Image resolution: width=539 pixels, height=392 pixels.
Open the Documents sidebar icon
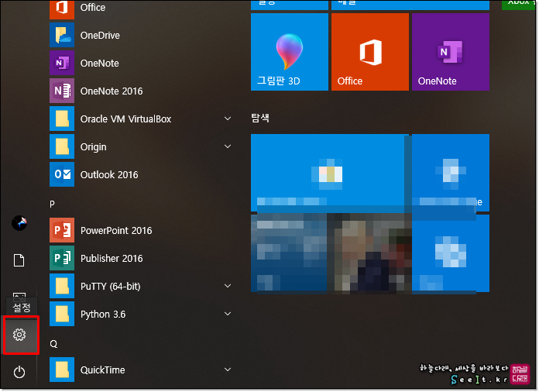tap(19, 260)
